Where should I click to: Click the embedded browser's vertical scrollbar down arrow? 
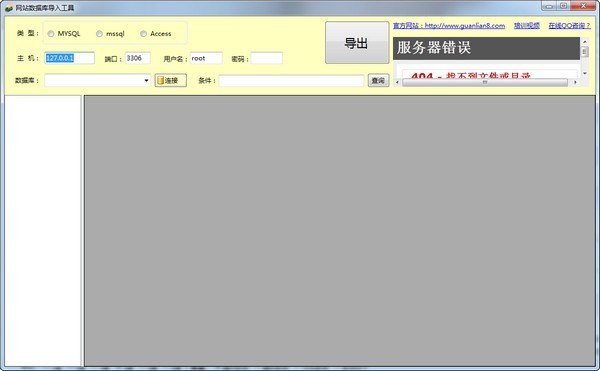click(585, 73)
